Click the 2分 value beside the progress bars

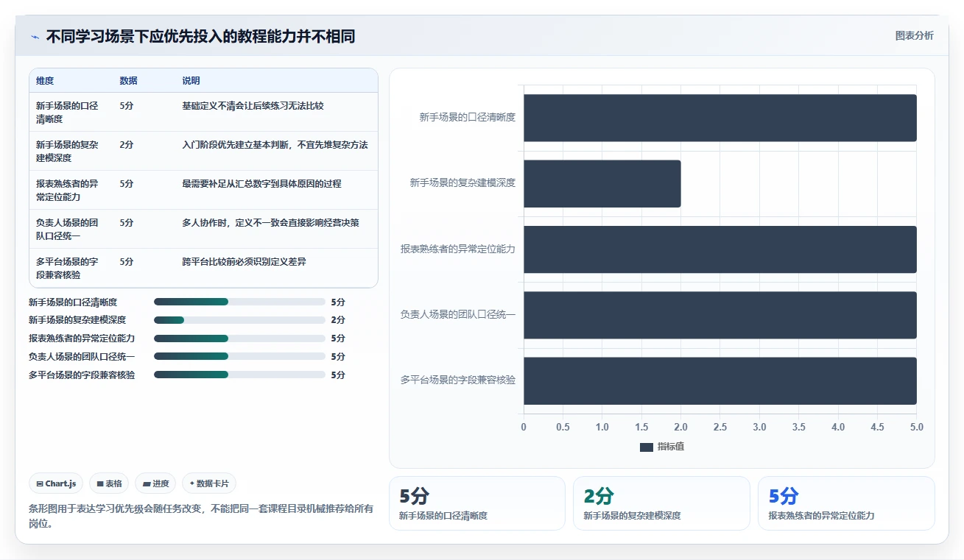tap(338, 320)
